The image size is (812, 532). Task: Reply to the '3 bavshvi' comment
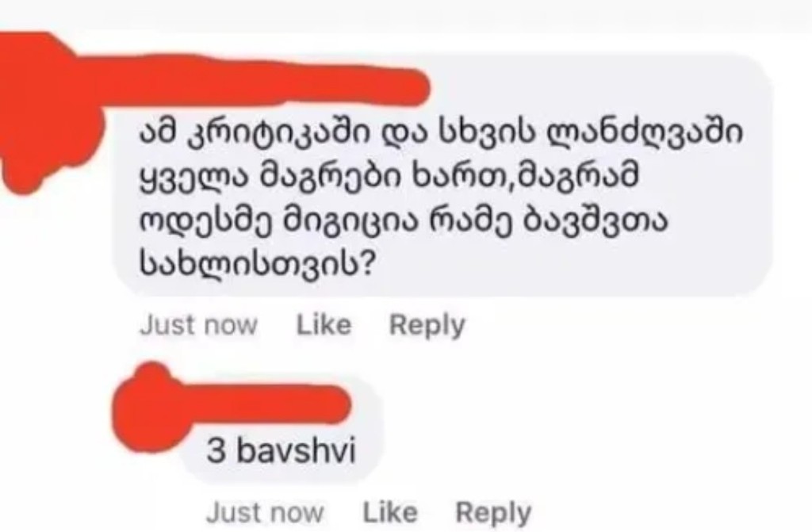(493, 514)
